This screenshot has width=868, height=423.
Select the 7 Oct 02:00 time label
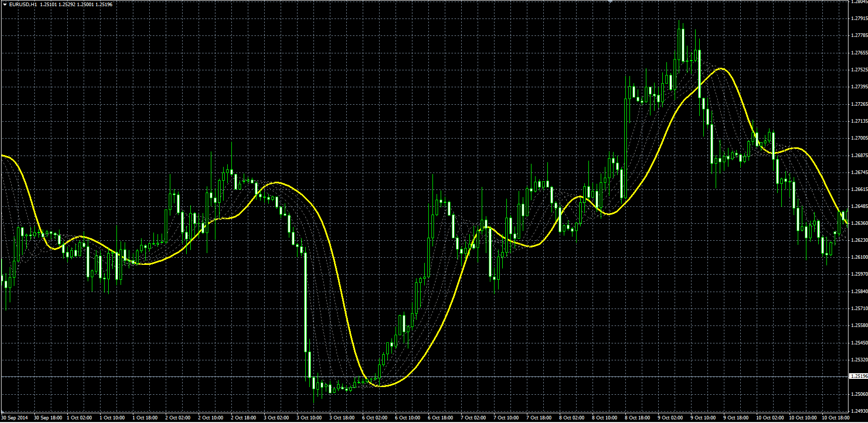474,418
